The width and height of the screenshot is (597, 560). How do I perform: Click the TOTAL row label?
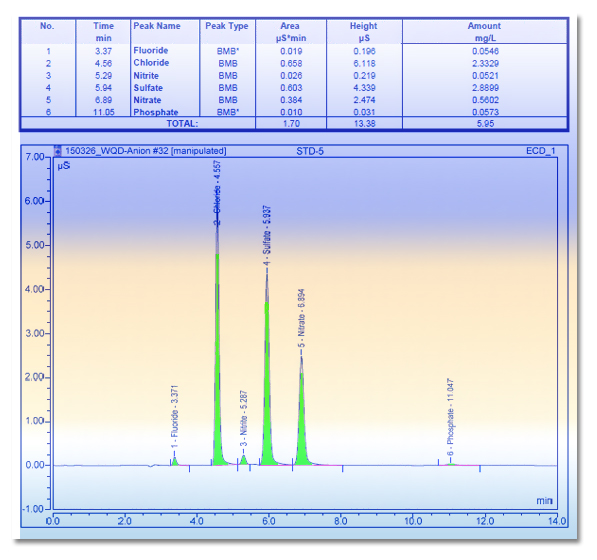click(182, 124)
